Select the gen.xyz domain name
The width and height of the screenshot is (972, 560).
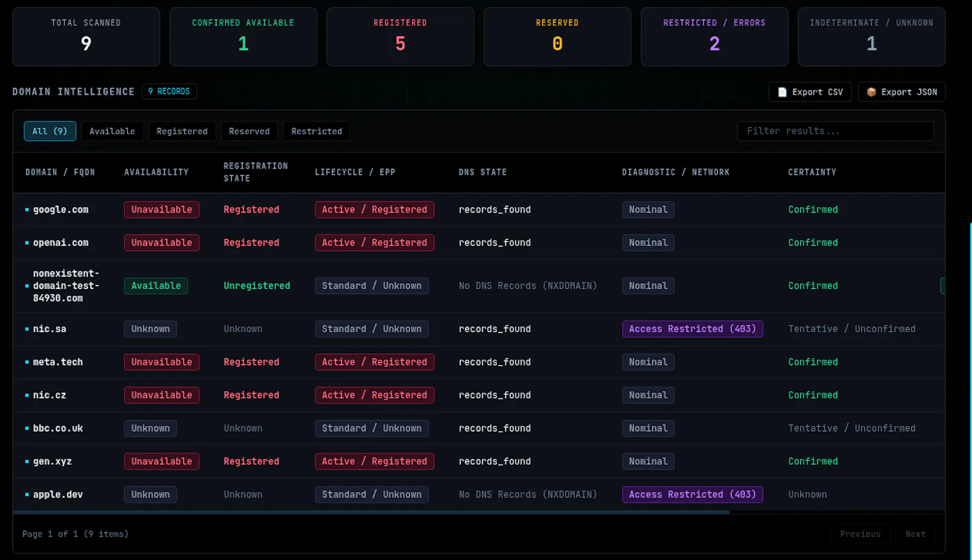pyautogui.click(x=52, y=461)
